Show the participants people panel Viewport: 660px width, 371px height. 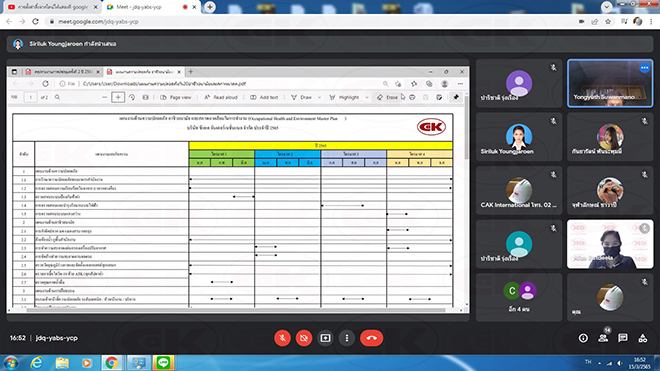[603, 338]
